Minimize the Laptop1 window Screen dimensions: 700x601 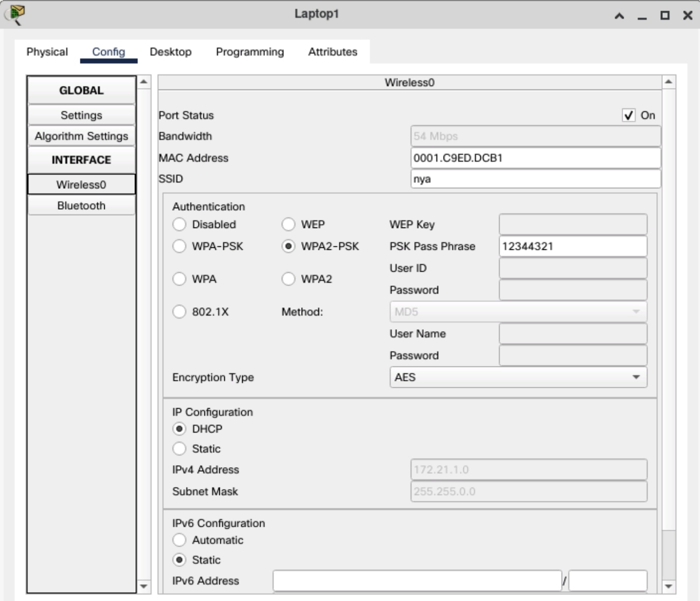pos(642,16)
